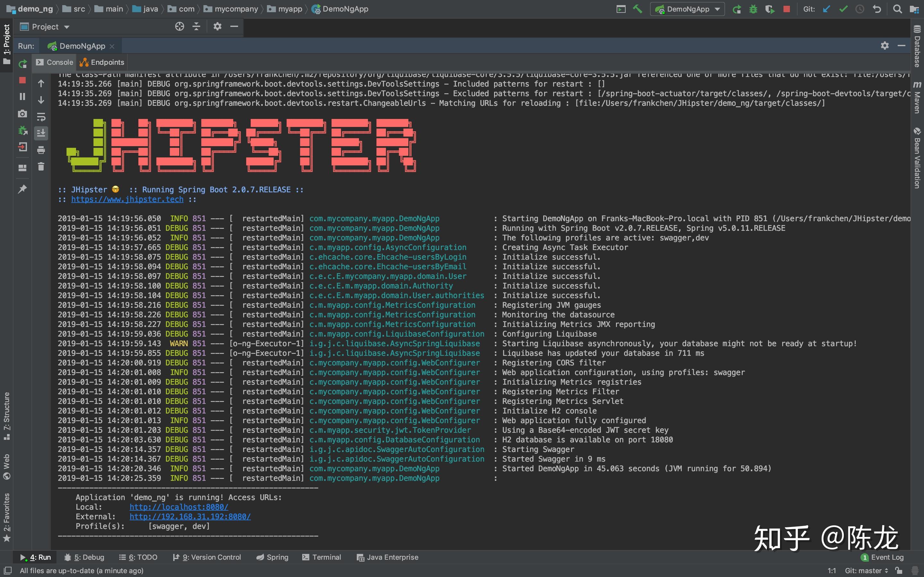The width and height of the screenshot is (924, 577).
Task: Switch to the Endpoints tab
Action: click(x=102, y=62)
